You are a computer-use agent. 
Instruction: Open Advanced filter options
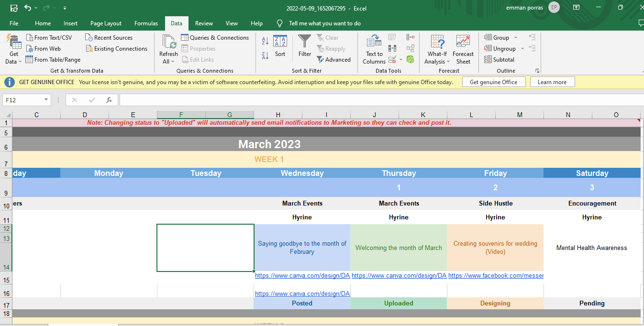coord(333,59)
